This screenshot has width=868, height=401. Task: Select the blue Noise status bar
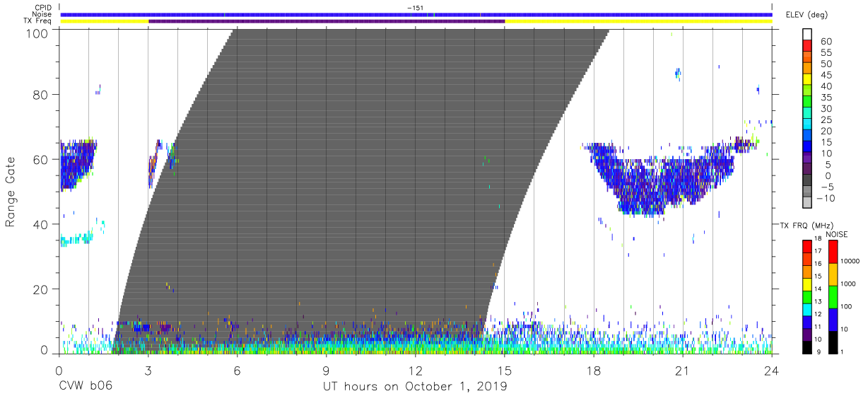coord(416,14)
